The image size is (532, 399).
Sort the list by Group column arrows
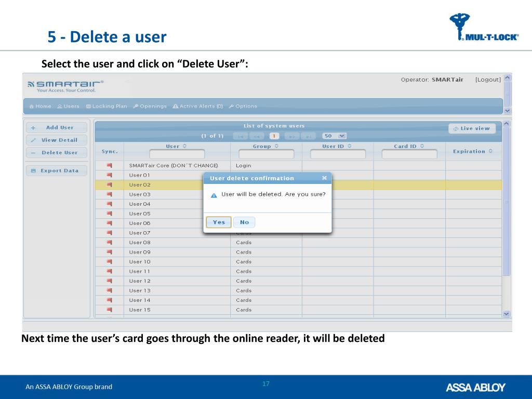[x=276, y=146]
